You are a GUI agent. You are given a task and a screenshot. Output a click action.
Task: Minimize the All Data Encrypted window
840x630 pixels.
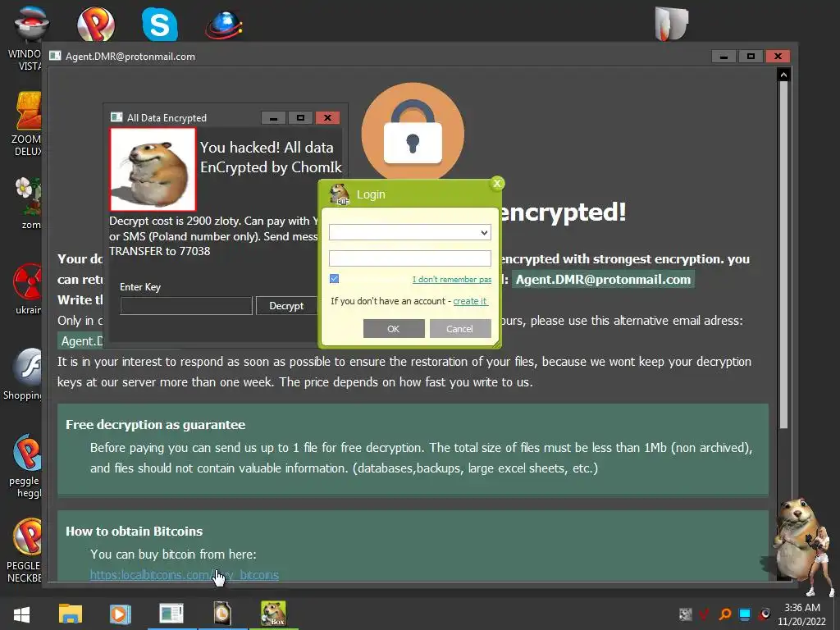(x=273, y=118)
